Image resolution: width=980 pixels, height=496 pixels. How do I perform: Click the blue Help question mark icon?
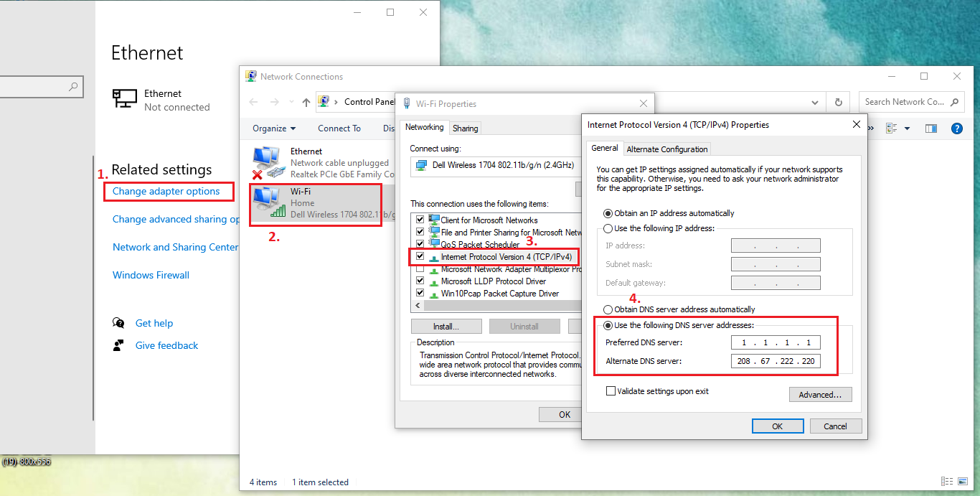tap(956, 128)
